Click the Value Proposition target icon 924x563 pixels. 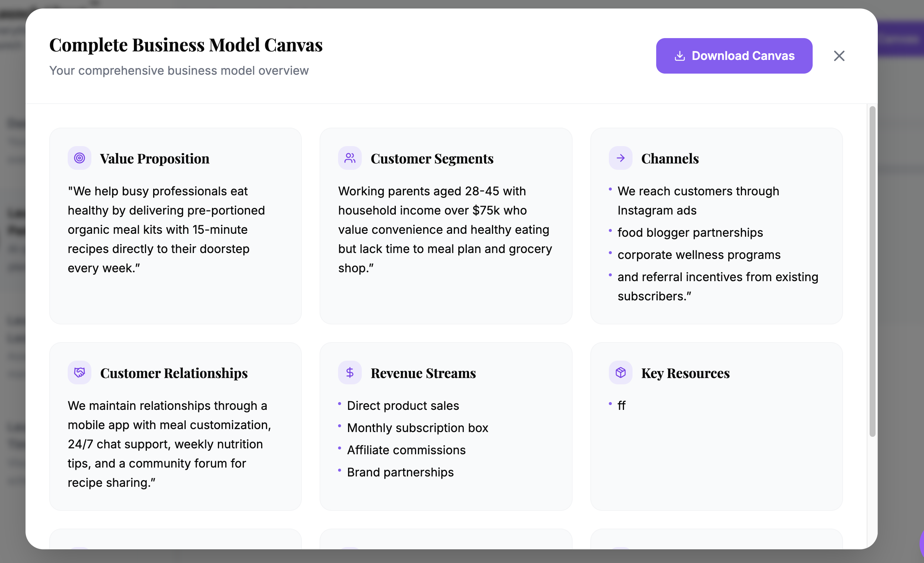point(80,158)
